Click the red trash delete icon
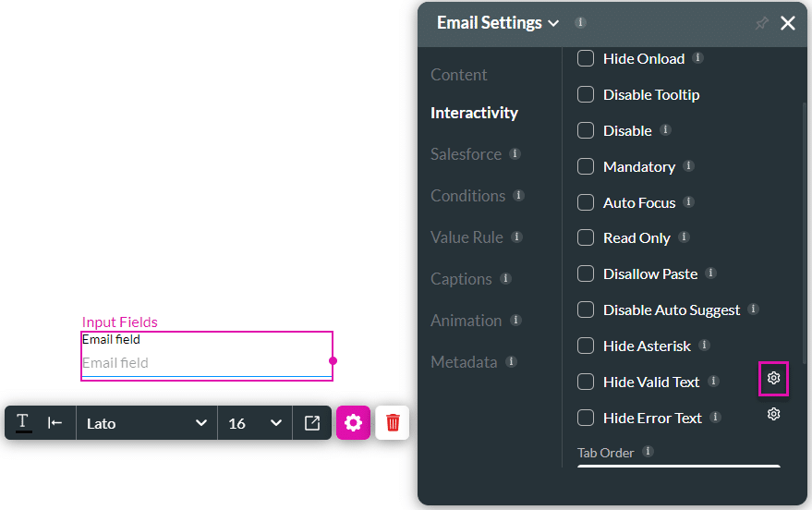 [x=393, y=423]
